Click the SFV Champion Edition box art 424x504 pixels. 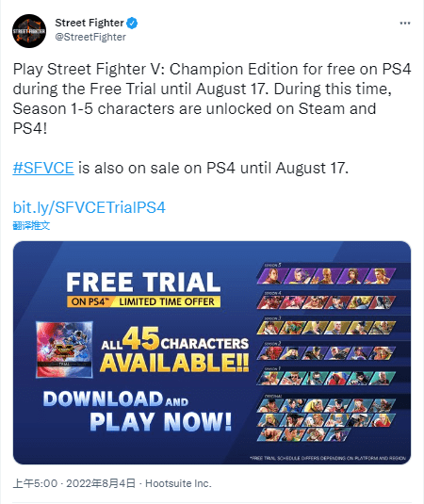(65, 350)
